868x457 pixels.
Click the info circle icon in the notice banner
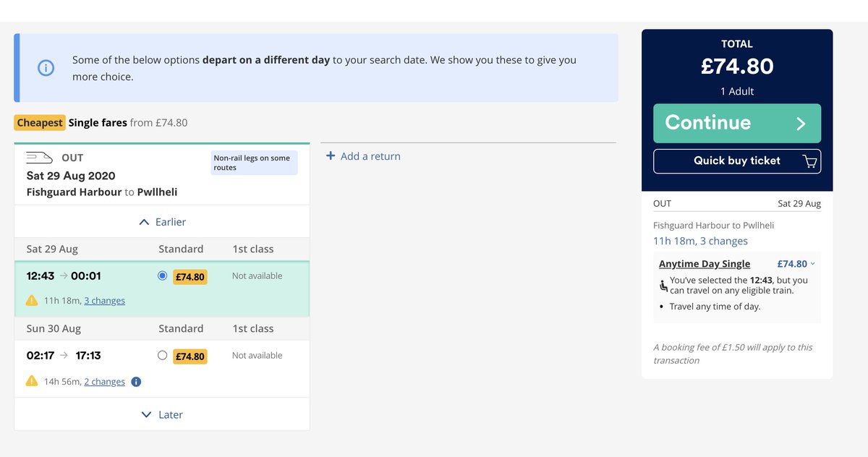(x=46, y=68)
